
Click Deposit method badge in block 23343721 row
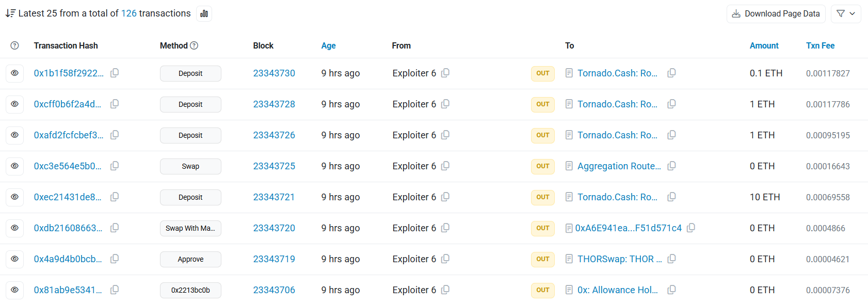(x=190, y=197)
